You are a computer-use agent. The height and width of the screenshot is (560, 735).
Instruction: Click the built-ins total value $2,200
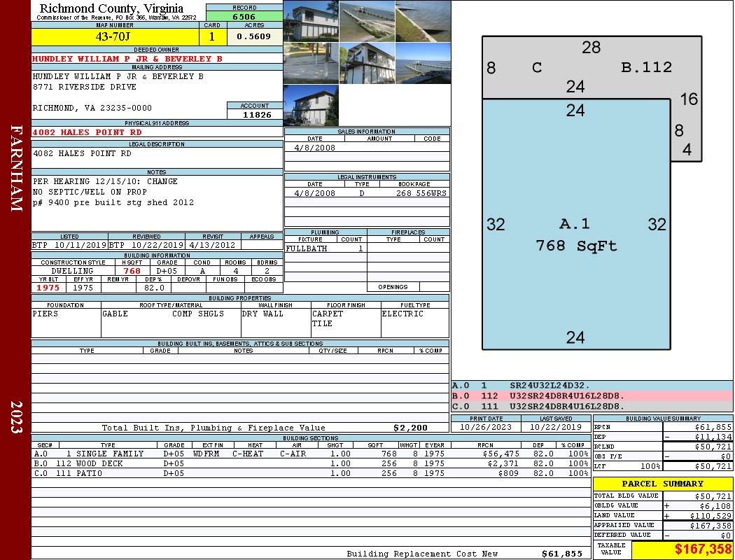(410, 428)
